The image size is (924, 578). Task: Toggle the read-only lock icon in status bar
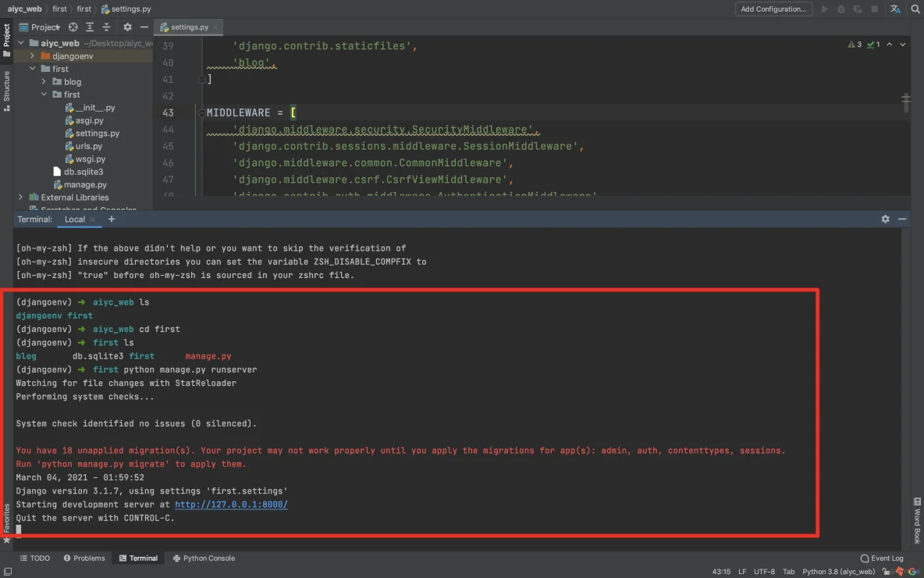tap(886, 572)
